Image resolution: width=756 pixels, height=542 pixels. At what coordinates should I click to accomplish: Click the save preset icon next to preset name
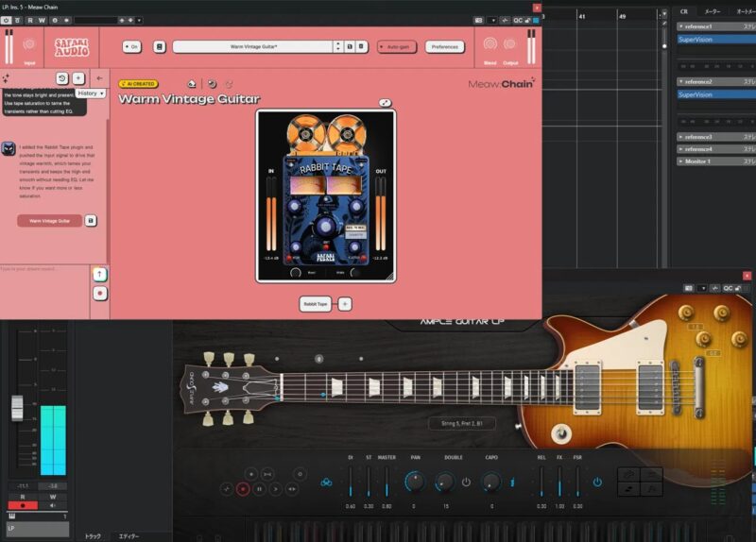(x=350, y=46)
